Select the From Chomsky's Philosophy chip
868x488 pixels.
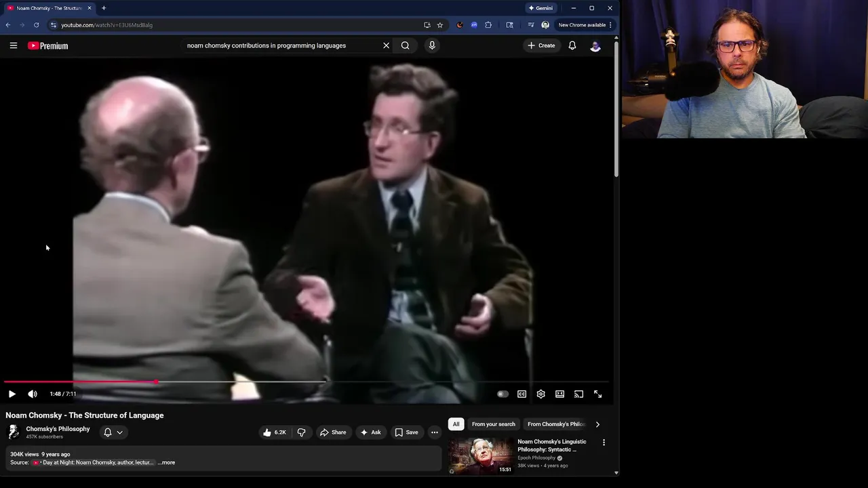click(556, 424)
